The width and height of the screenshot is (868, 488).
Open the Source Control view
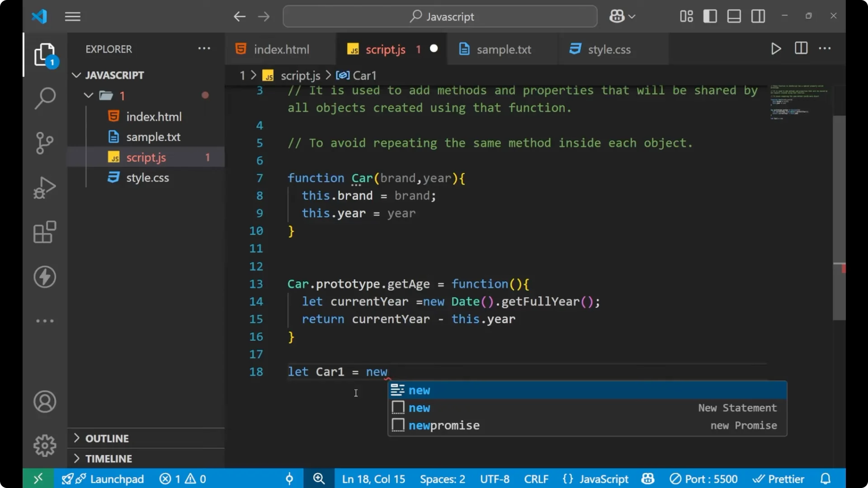coord(44,143)
